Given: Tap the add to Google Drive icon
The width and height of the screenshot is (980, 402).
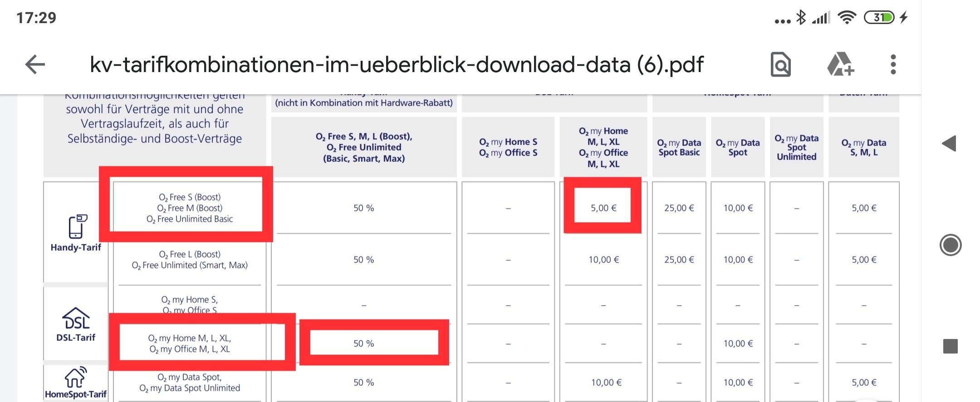Looking at the screenshot, I should click(x=840, y=64).
